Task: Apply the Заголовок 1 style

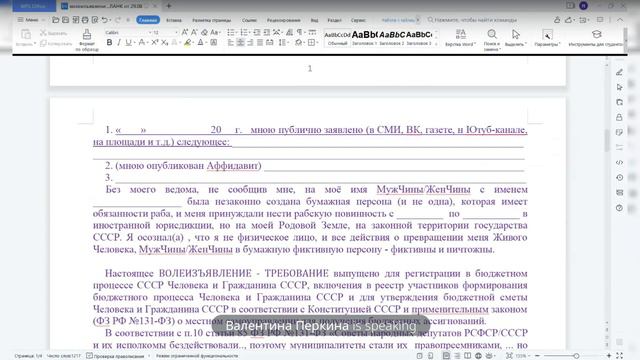Action: pyautogui.click(x=364, y=38)
